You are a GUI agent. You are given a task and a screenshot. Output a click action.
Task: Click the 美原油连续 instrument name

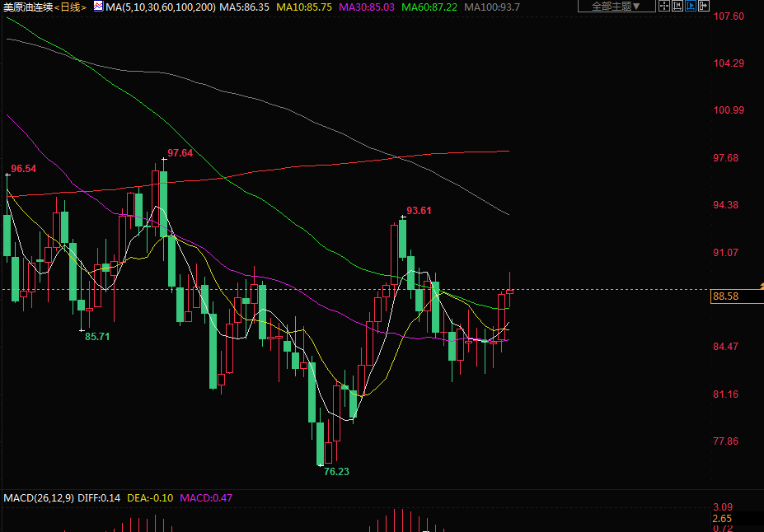tap(28, 7)
